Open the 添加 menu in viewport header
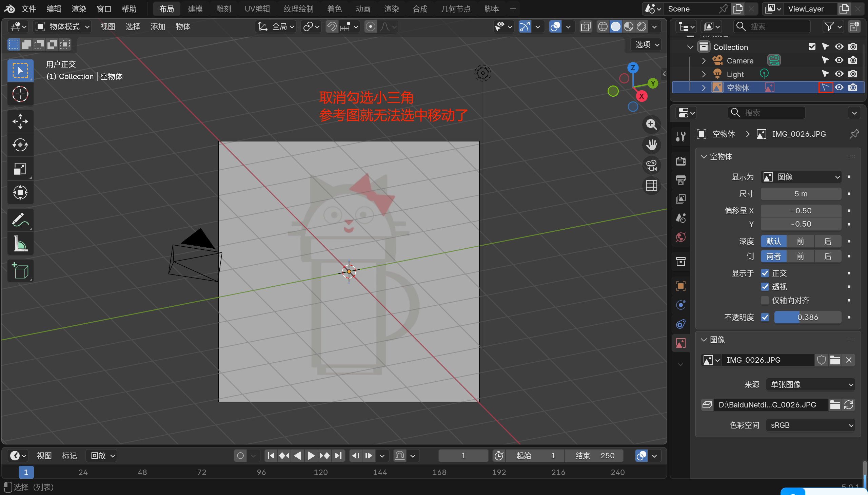The height and width of the screenshot is (495, 868). point(158,26)
